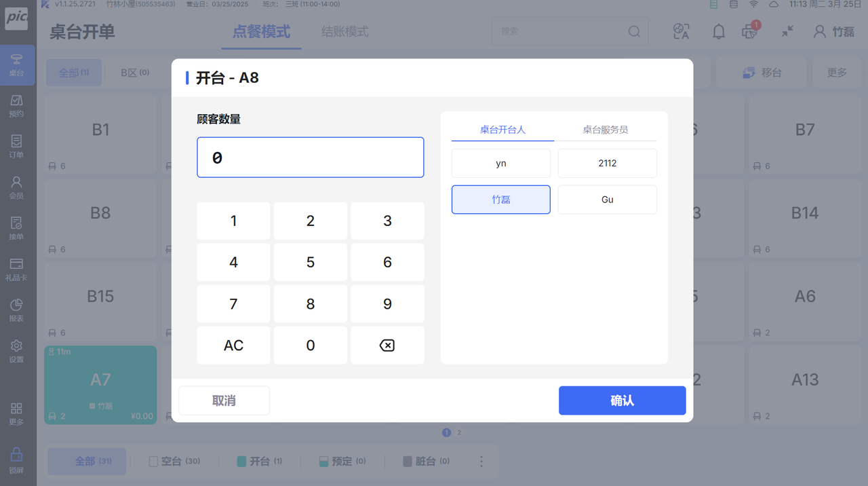Open the three-dot more options in the status bar
The width and height of the screenshot is (868, 486).
tap(481, 462)
